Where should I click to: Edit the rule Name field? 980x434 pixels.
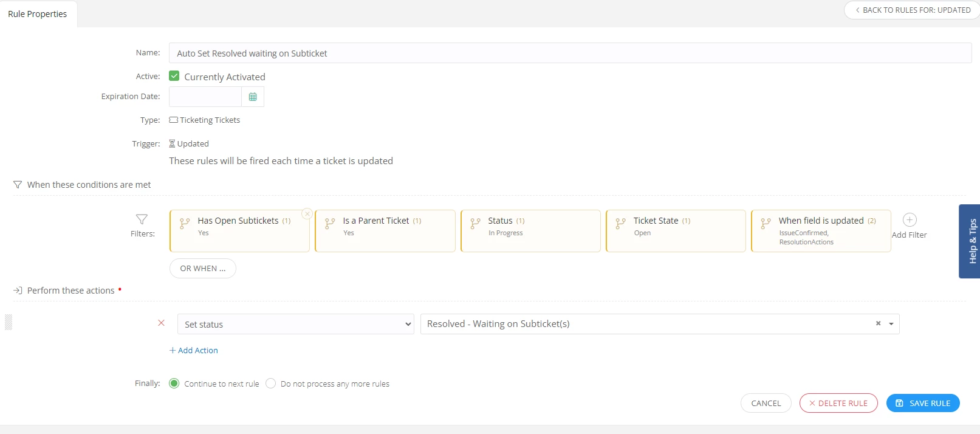[571, 53]
